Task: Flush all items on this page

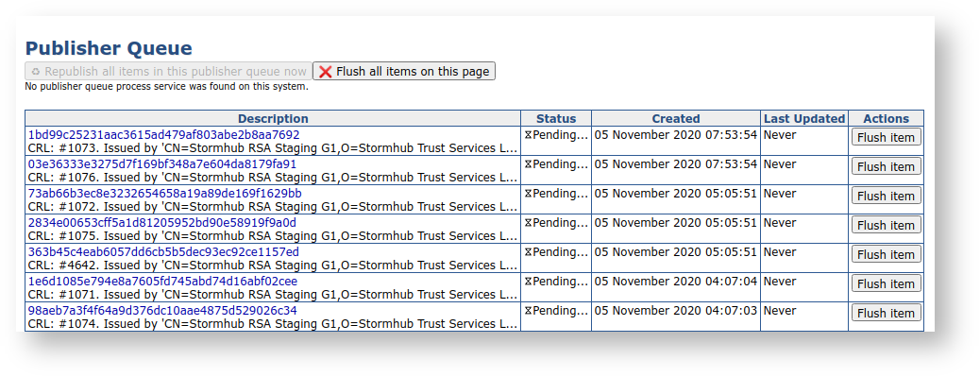Action: [404, 71]
